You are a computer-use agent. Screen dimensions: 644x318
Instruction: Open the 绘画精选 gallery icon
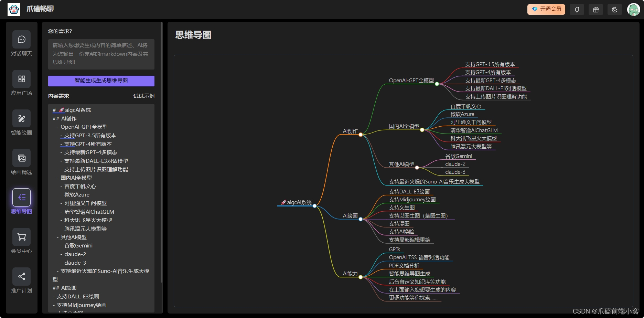pos(21,158)
